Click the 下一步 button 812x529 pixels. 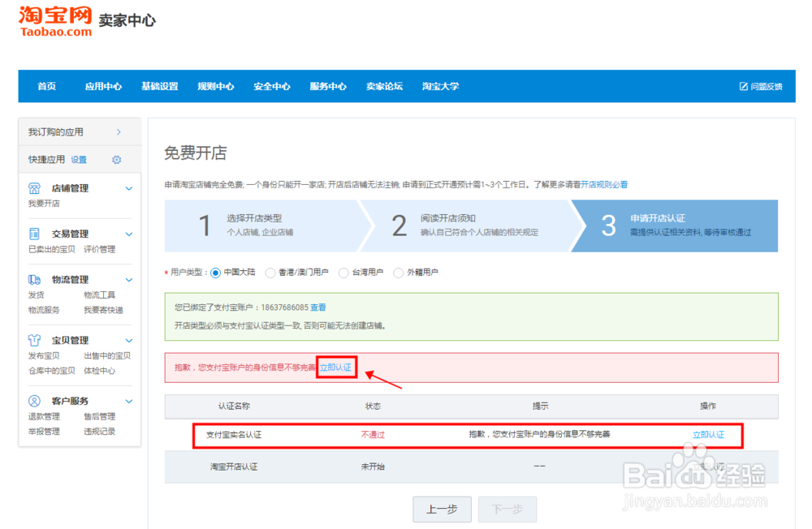pos(508,510)
